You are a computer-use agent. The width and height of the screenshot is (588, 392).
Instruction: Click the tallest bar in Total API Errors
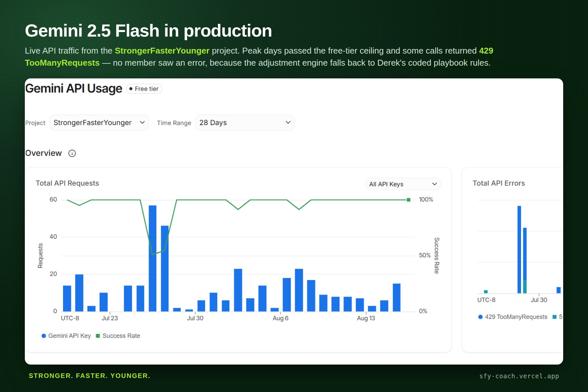click(x=519, y=250)
